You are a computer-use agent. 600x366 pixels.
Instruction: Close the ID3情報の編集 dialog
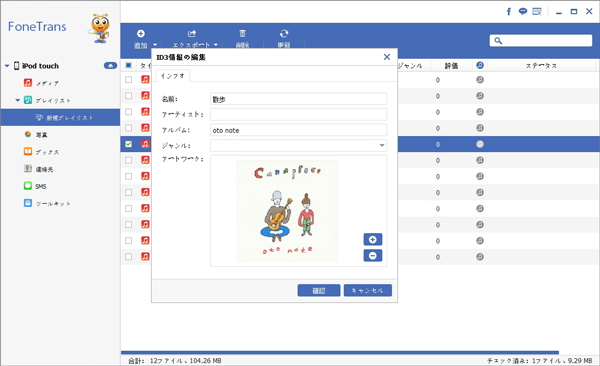pos(387,57)
